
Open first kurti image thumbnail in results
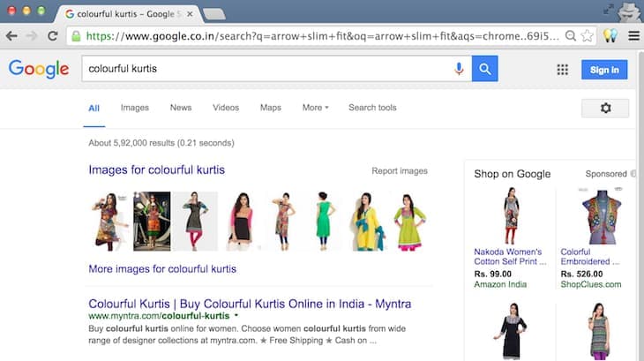point(109,222)
